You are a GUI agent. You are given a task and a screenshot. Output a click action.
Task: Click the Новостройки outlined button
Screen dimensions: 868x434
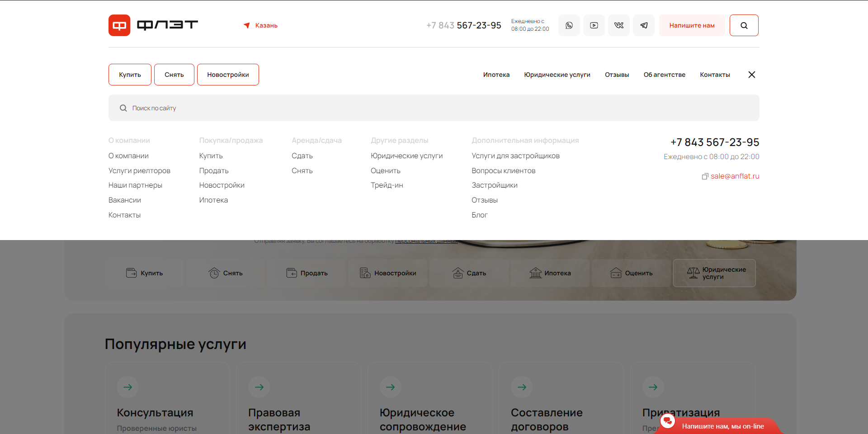pos(228,75)
